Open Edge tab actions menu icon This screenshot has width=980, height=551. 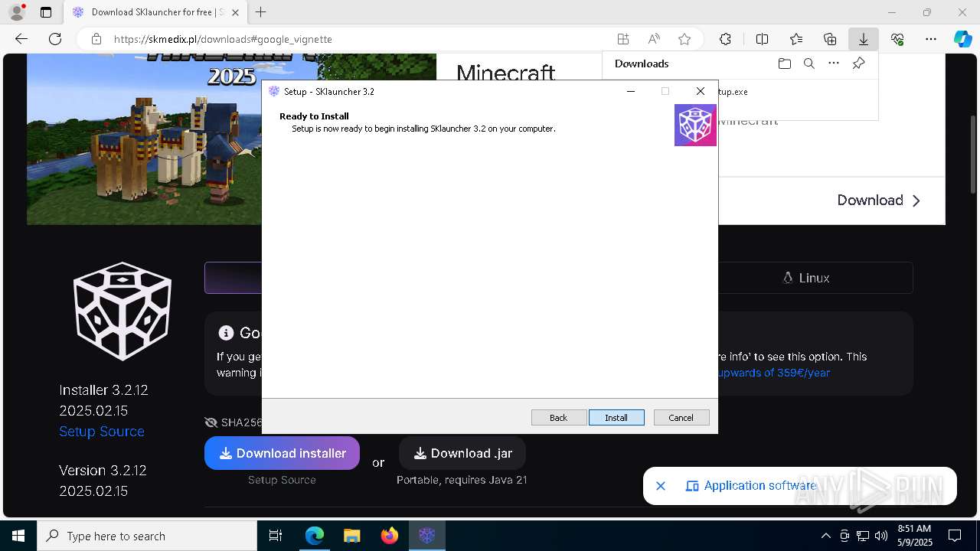pyautogui.click(x=46, y=12)
